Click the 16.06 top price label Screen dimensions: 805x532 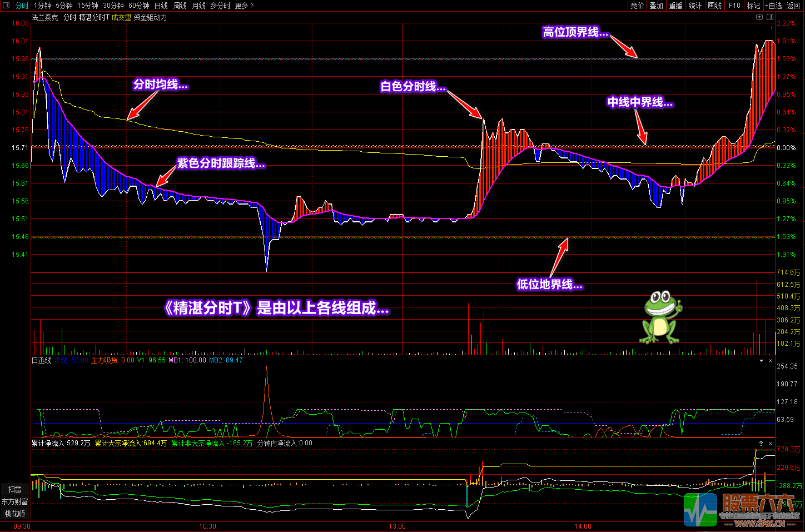[x=20, y=23]
